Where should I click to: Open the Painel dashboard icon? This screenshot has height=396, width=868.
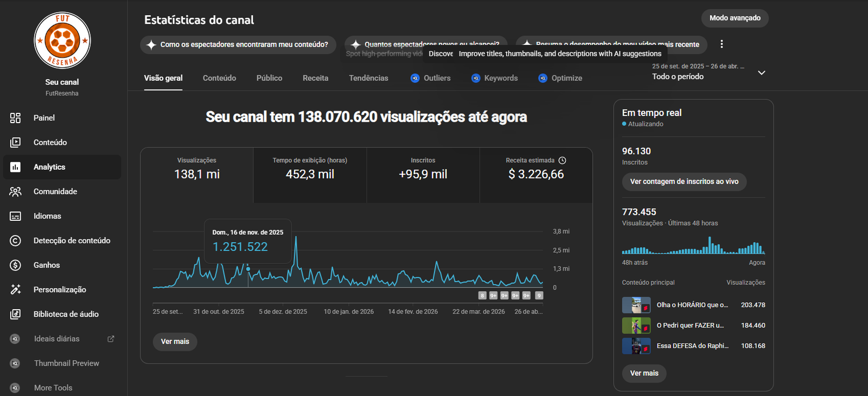click(15, 118)
